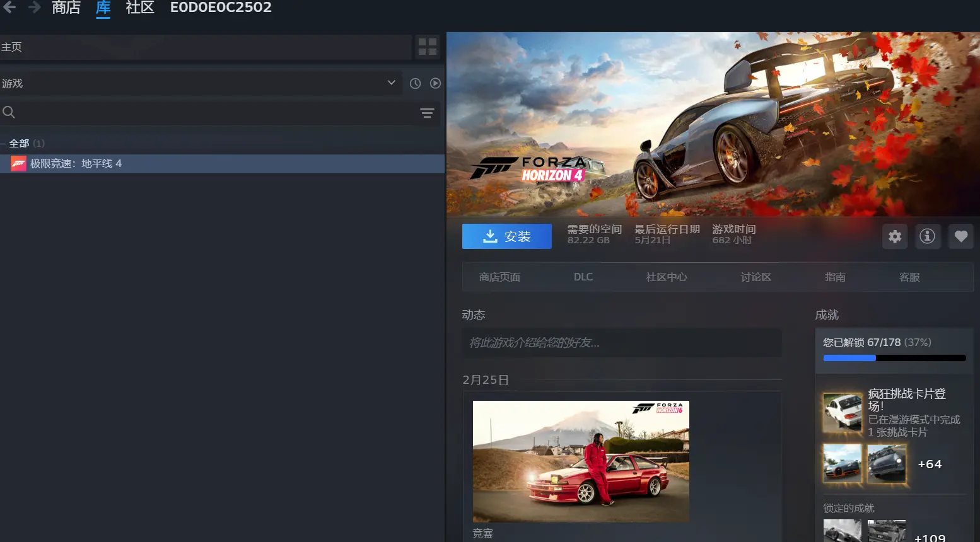
Task: Open the 指南 link
Action: coord(836,277)
